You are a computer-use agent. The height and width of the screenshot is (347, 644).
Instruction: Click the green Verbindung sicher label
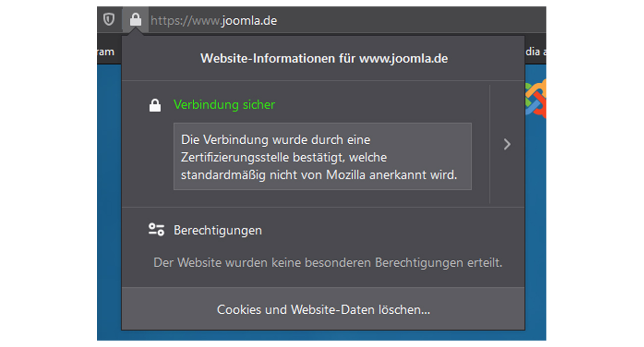tap(224, 105)
